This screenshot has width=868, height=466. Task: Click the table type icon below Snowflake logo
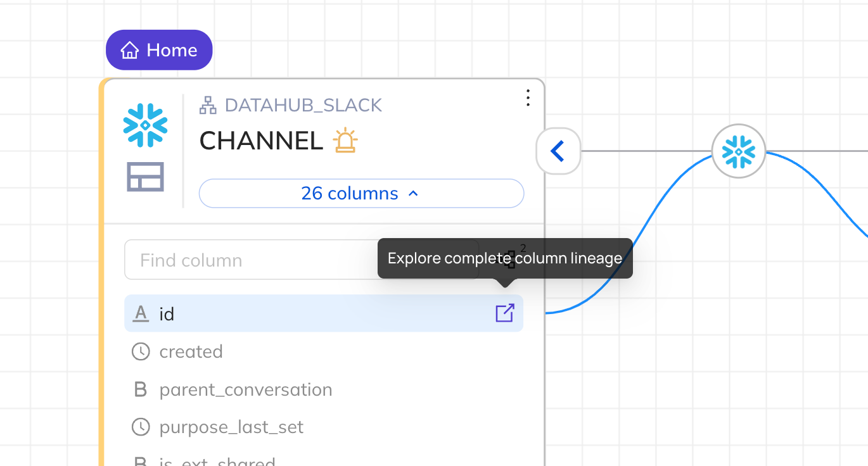[145, 177]
